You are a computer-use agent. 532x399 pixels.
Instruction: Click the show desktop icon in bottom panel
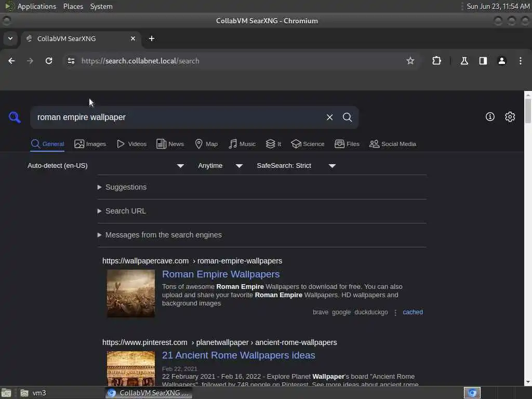(6, 393)
